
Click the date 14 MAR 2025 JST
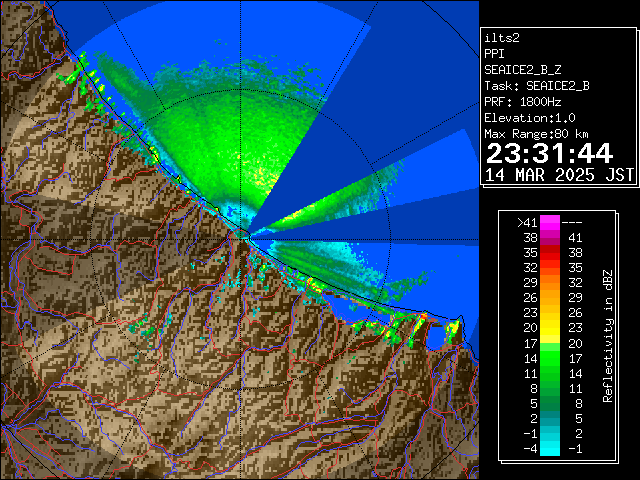559,175
